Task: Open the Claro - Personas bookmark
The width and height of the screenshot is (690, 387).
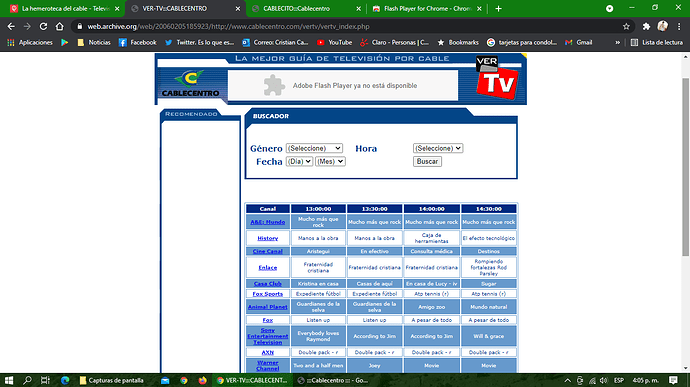Action: coord(394,42)
